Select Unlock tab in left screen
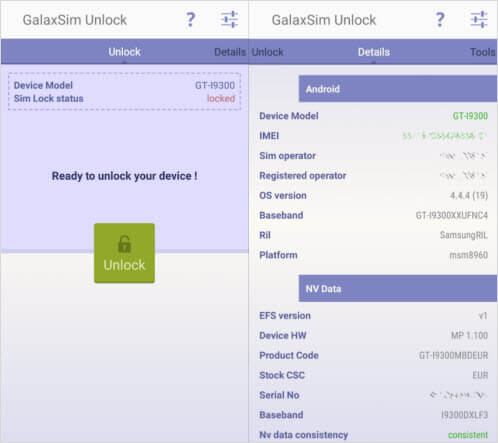498x443 pixels. (124, 52)
